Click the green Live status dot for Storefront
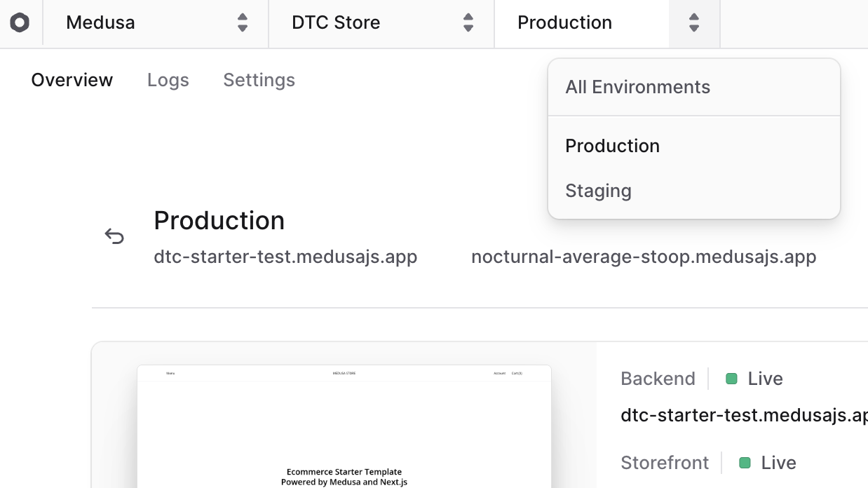868x488 pixels. pyautogui.click(x=746, y=463)
